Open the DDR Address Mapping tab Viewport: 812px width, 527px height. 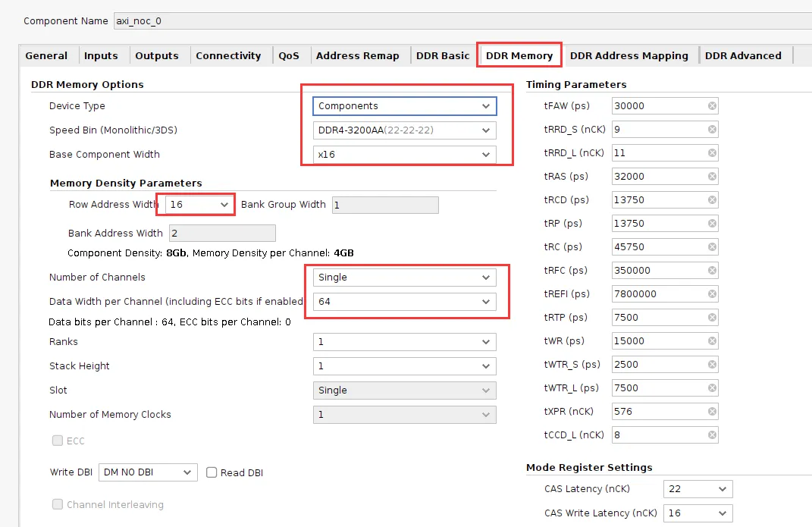[x=629, y=55]
